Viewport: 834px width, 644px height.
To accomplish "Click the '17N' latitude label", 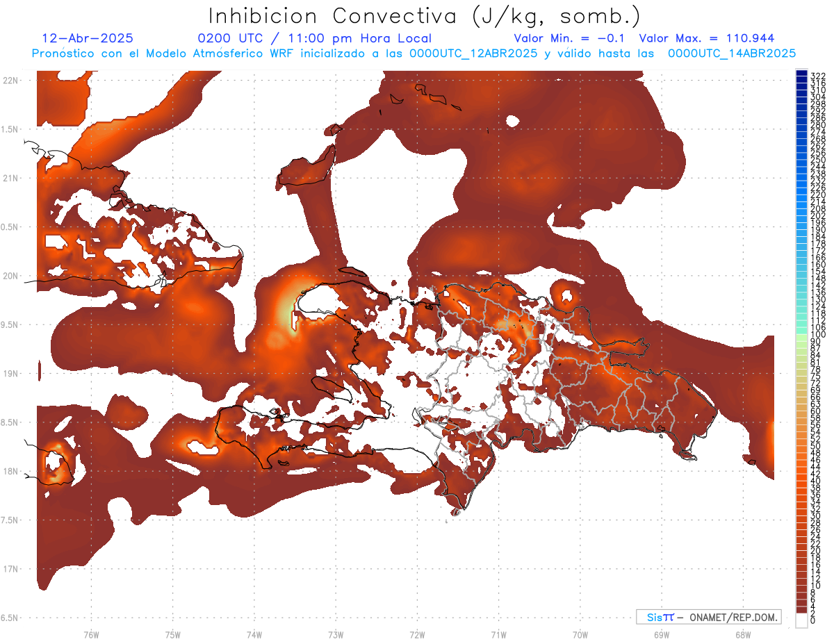I will [10, 569].
